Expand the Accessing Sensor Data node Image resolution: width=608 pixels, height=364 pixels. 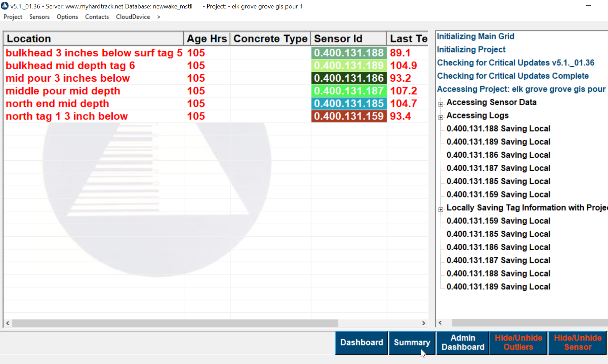pos(441,104)
